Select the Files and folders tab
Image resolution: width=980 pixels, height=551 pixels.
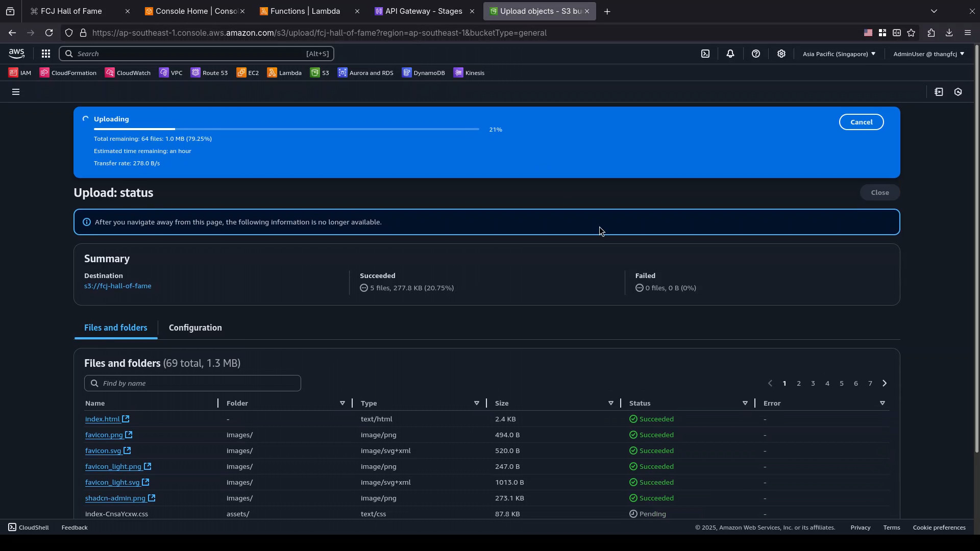coord(116,328)
